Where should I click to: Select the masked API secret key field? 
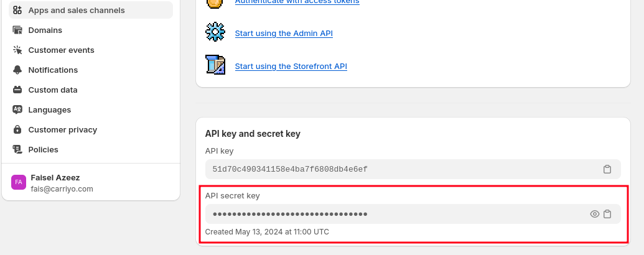pyautogui.click(x=413, y=214)
